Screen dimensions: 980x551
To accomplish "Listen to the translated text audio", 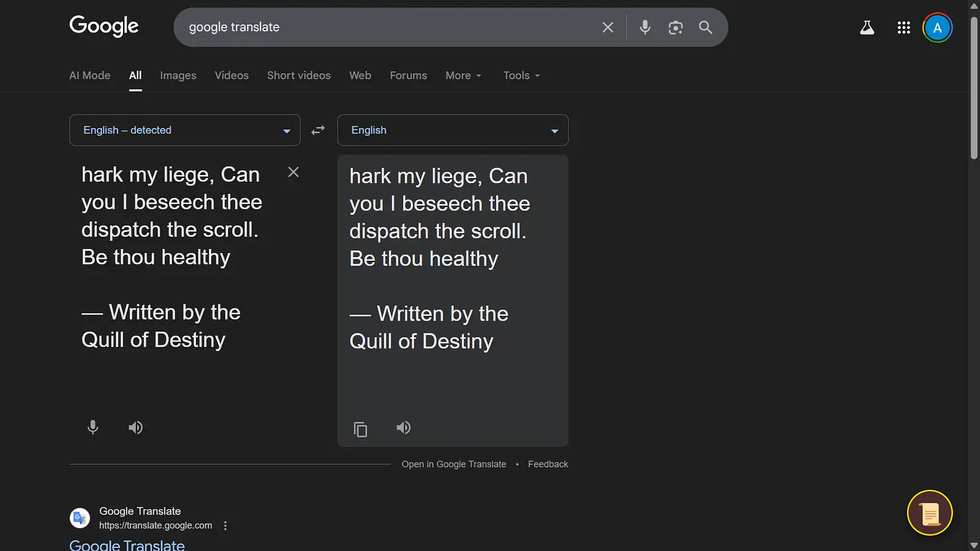I will (x=404, y=428).
